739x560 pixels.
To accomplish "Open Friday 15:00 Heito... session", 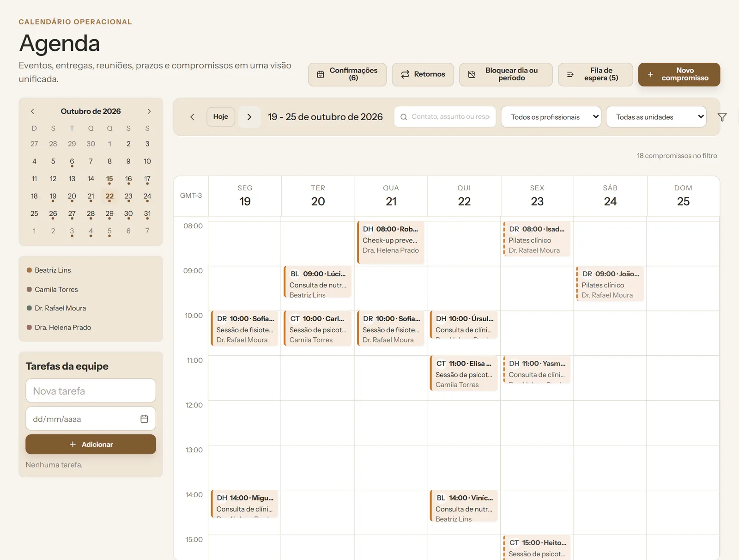I will (x=537, y=548).
